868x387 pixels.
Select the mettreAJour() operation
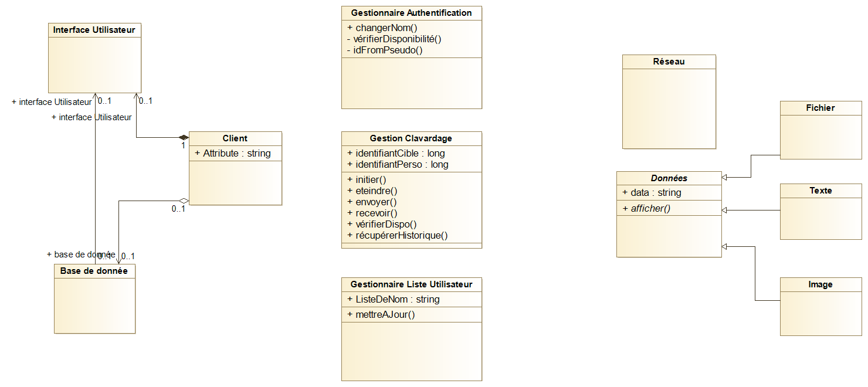point(381,314)
